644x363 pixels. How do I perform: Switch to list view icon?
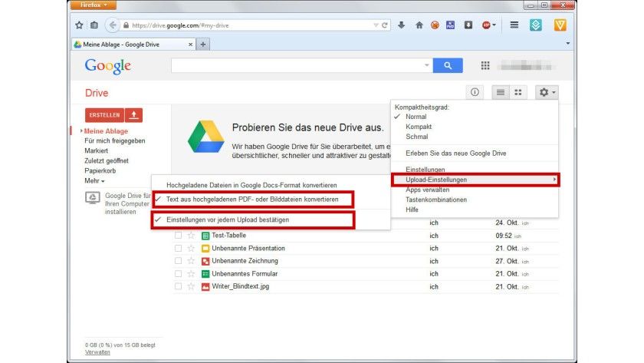[x=500, y=92]
